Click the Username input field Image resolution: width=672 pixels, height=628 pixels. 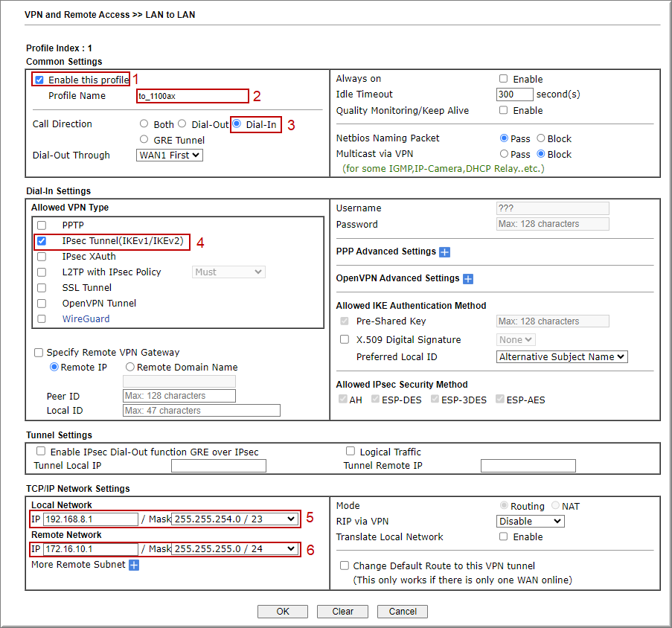(553, 208)
